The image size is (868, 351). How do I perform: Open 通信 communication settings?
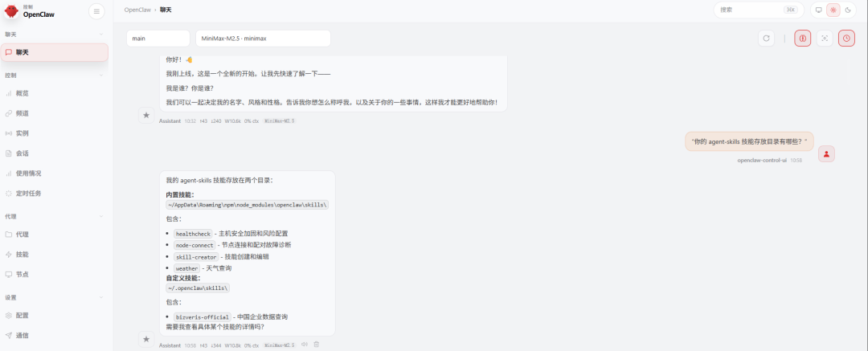tap(55, 335)
